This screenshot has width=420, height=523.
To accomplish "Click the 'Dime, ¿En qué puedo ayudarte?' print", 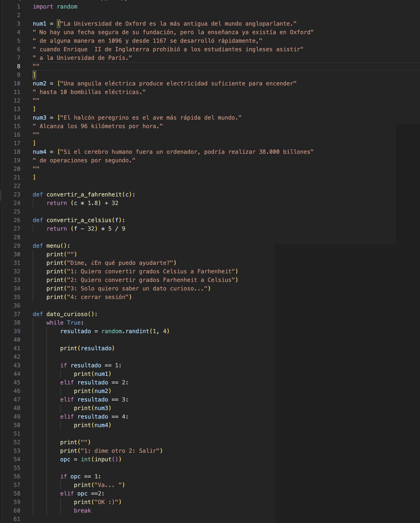I will 112,263.
